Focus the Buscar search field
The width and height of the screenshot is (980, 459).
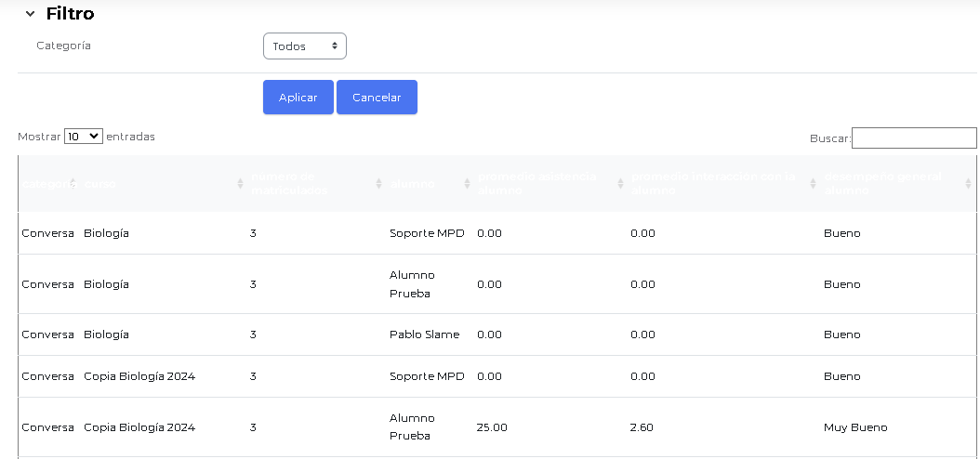click(x=913, y=138)
